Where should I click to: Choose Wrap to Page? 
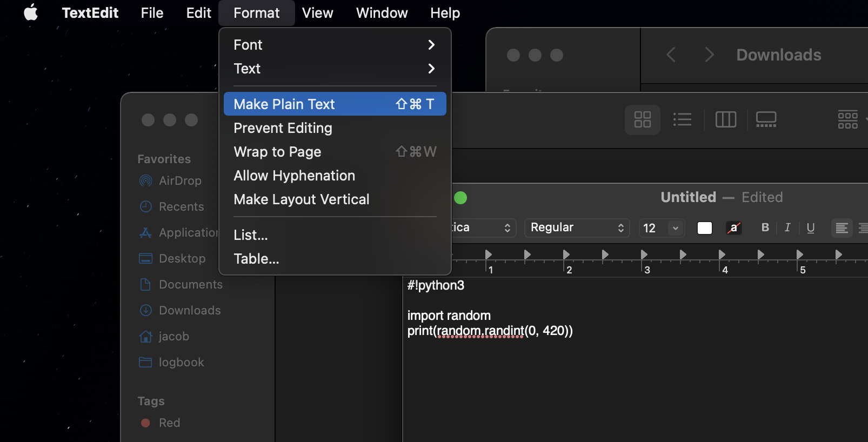tap(335, 152)
